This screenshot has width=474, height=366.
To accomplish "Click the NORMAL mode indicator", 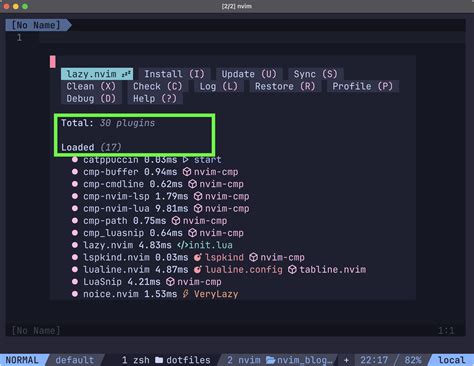I will coord(22,360).
